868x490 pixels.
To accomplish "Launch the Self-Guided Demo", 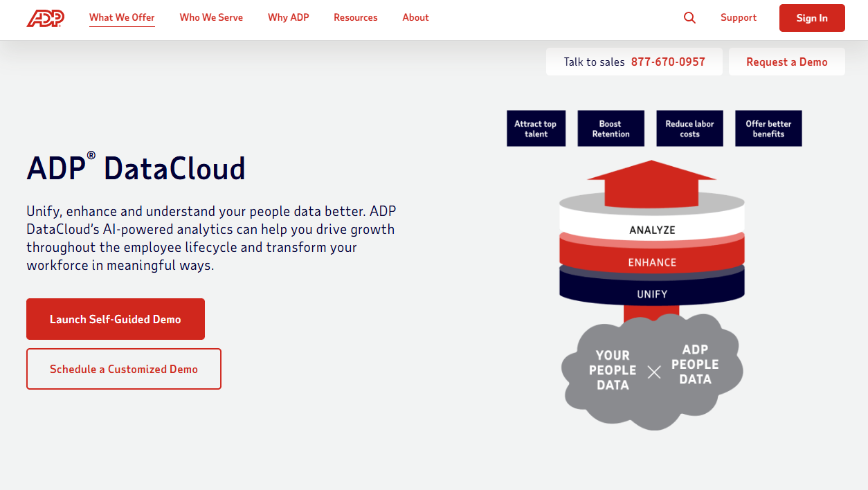I will click(115, 318).
